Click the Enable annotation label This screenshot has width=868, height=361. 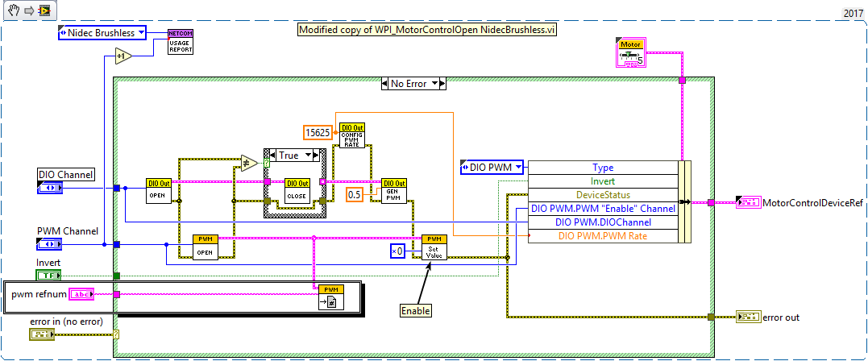[416, 310]
